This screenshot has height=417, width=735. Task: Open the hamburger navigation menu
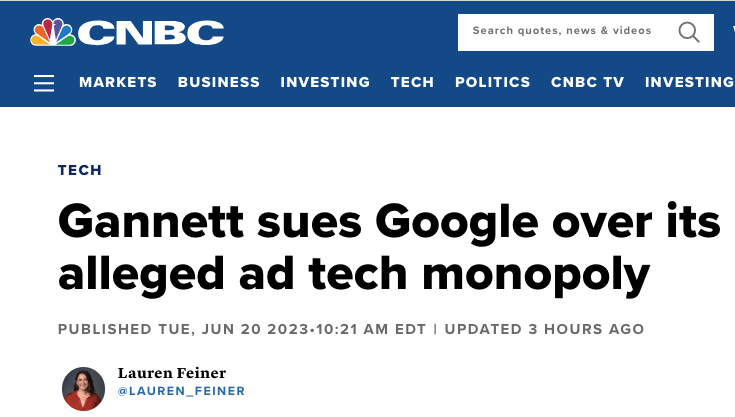tap(44, 83)
